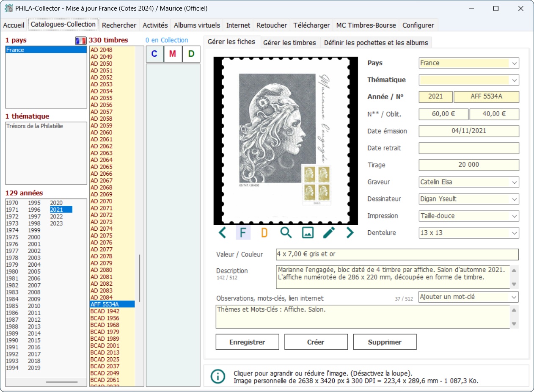Switch to the Albums virtuels tab

pos(197,25)
